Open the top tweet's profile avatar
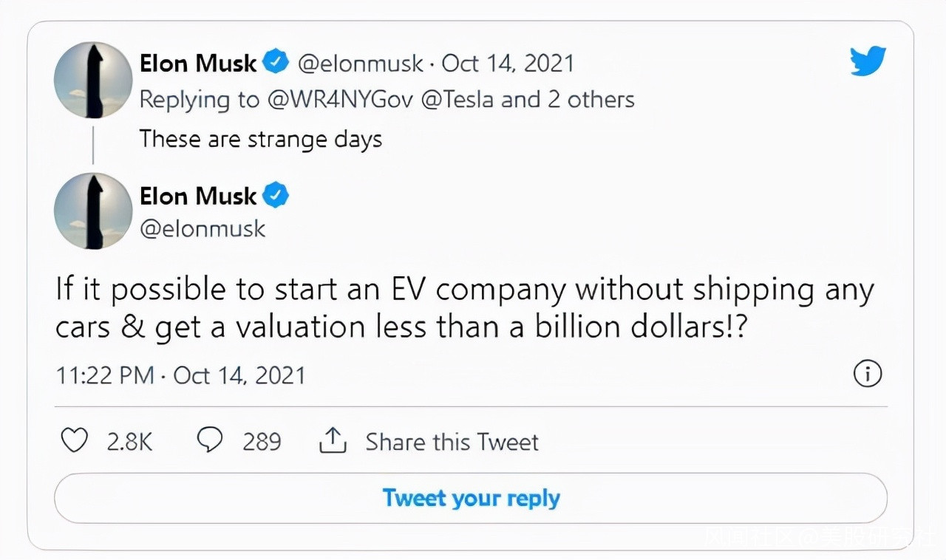This screenshot has width=946, height=560. click(92, 81)
